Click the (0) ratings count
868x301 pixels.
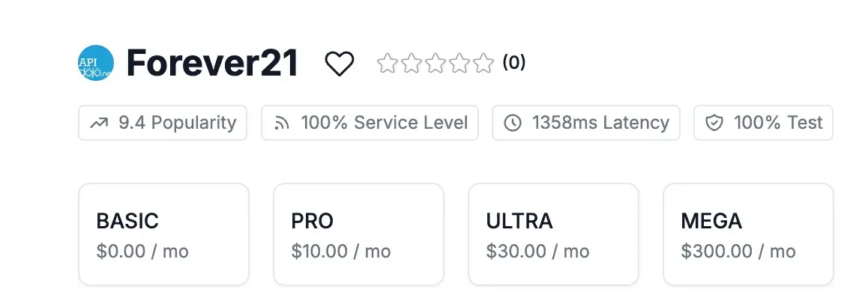(513, 62)
